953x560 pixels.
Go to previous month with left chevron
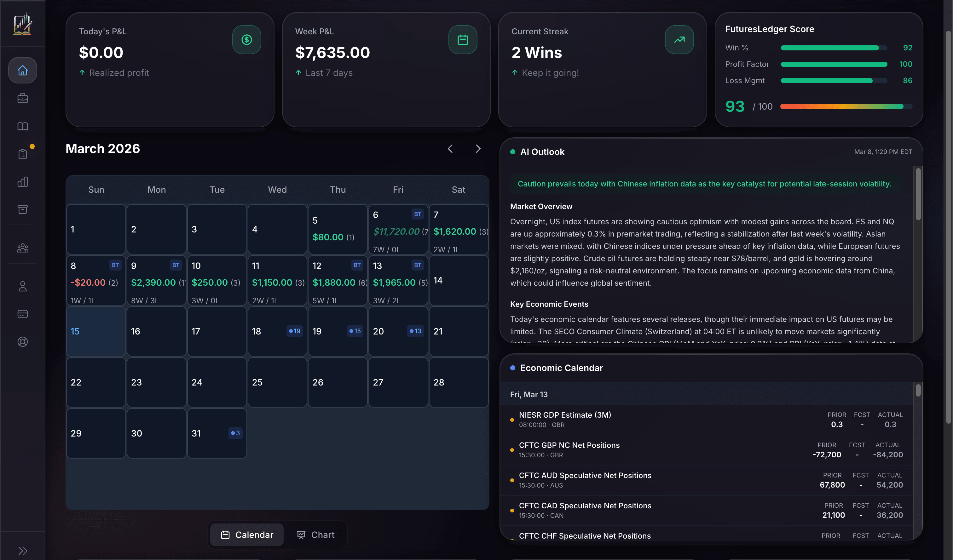[450, 148]
